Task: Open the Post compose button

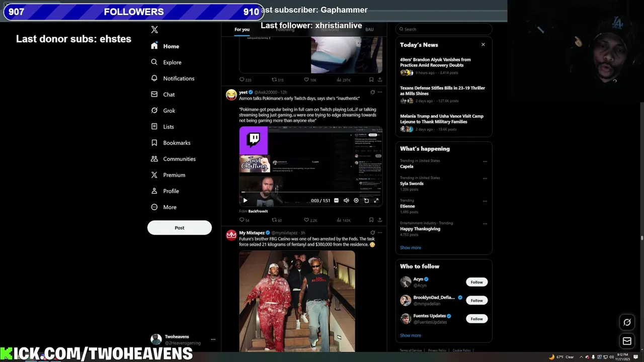Action: tap(180, 228)
